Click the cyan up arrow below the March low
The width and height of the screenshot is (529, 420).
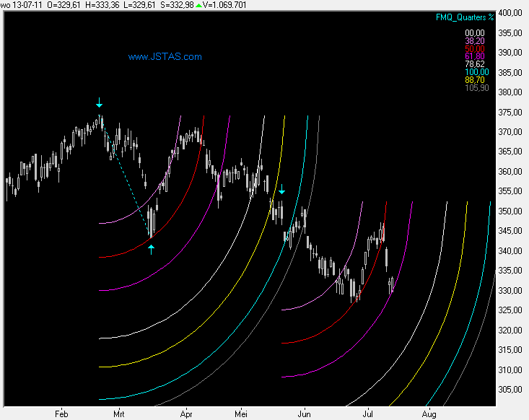click(152, 250)
